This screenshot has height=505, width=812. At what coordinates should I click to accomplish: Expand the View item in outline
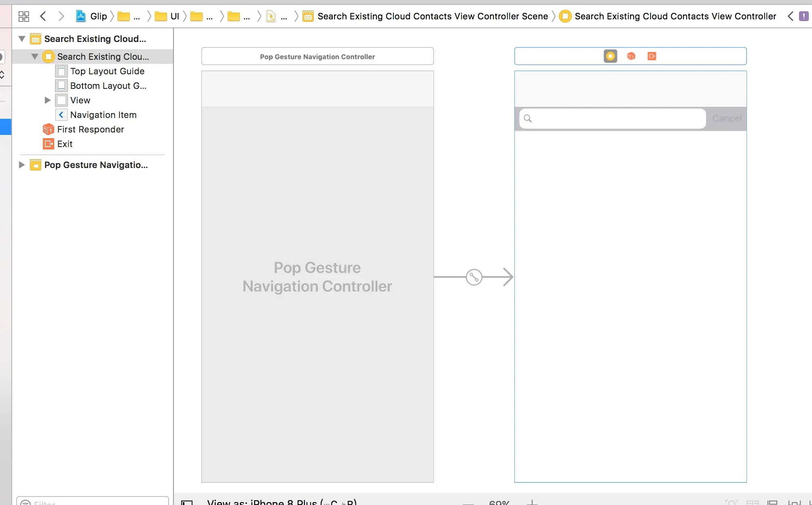click(47, 100)
